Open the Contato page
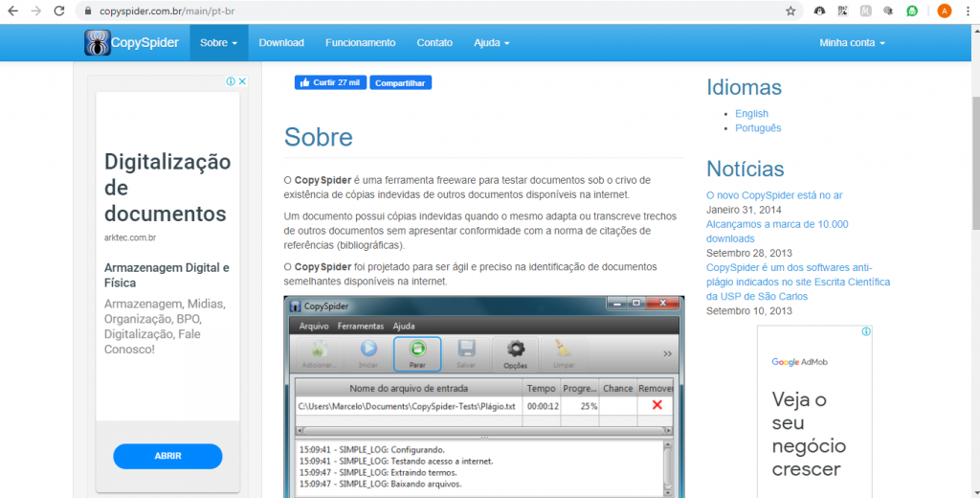 (434, 42)
